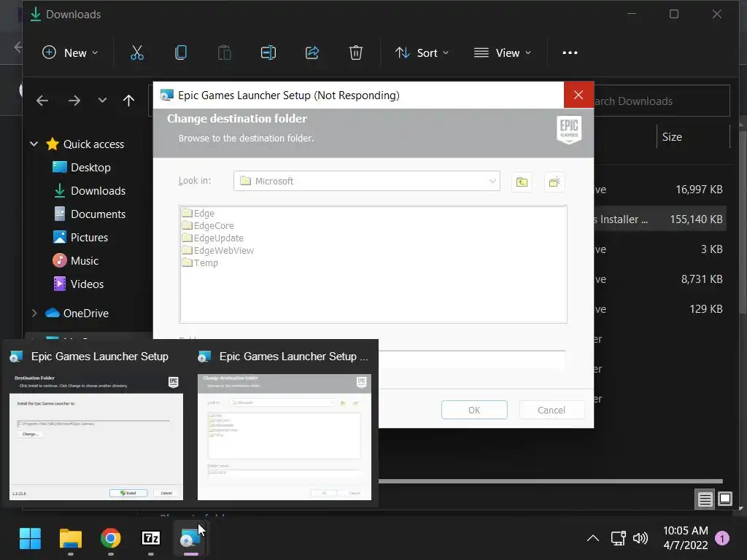The image size is (747, 560).
Task: Launch Google Chrome from the taskbar
Action: pos(111,539)
